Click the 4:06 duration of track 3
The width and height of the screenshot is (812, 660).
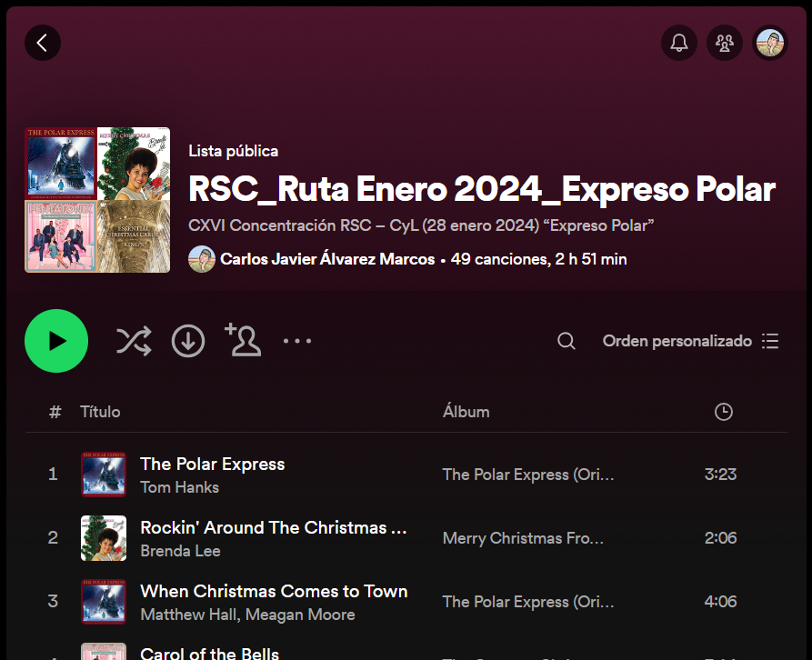coord(720,602)
